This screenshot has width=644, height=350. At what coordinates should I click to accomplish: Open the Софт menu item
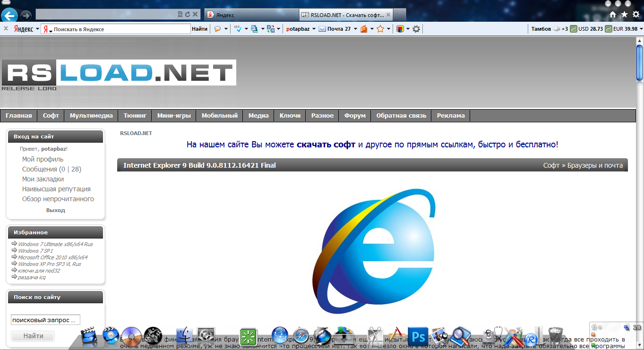(x=51, y=116)
